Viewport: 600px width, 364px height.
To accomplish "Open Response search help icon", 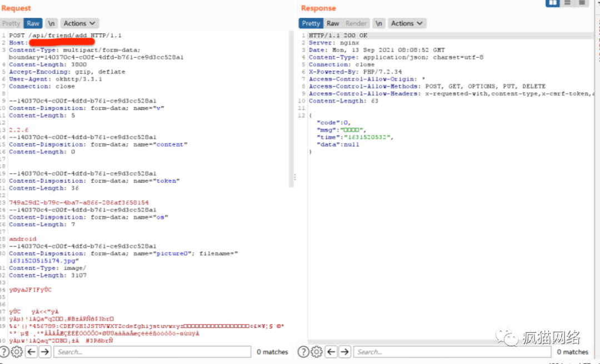I will click(303, 352).
